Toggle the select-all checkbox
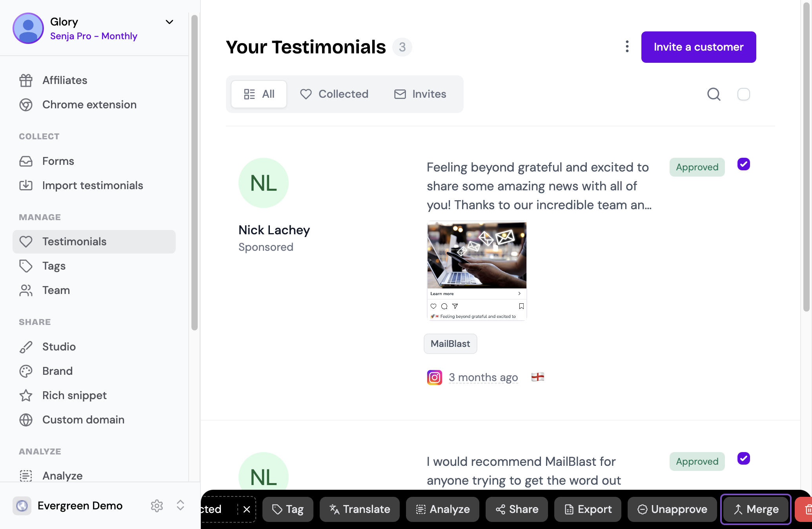Screen dimensions: 812x529 744,94
